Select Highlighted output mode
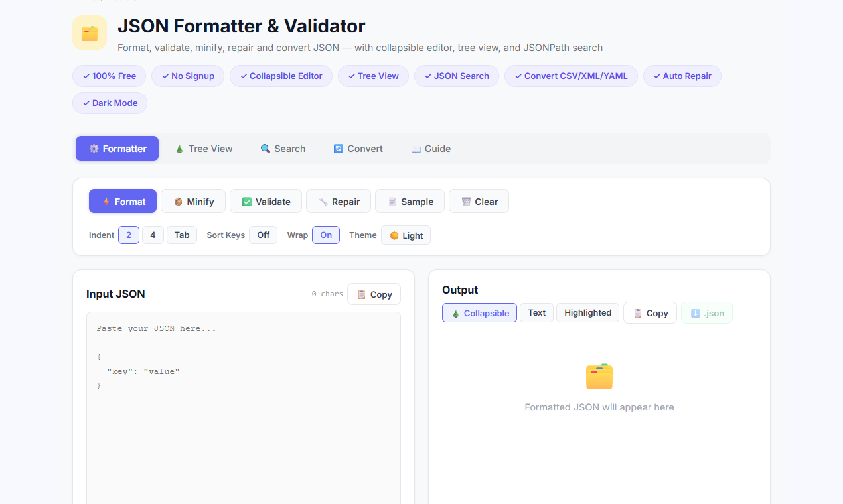The width and height of the screenshot is (843, 504). click(x=588, y=312)
